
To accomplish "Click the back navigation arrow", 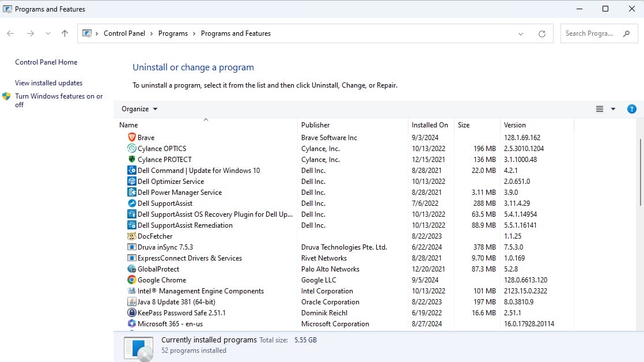I will pos(10,33).
